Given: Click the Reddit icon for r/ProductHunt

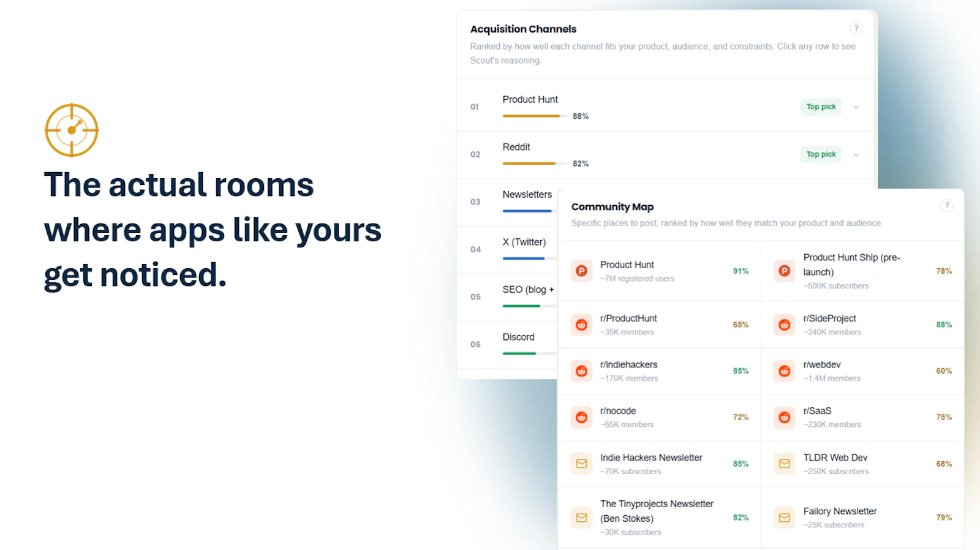Looking at the screenshot, I should coord(581,325).
